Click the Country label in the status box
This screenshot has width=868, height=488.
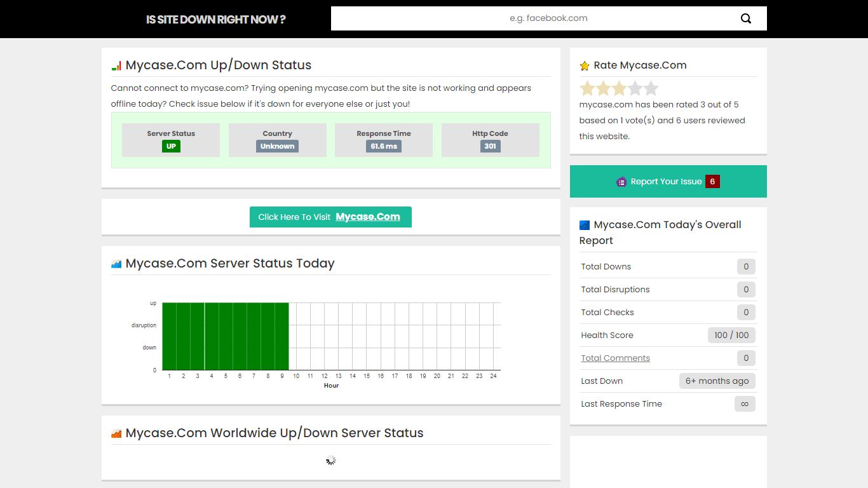click(x=278, y=133)
